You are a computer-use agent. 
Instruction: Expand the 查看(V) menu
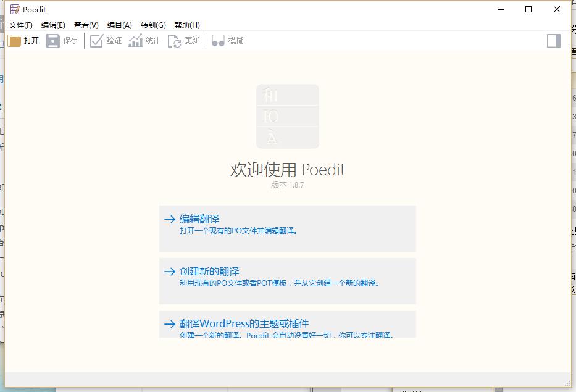coord(86,25)
